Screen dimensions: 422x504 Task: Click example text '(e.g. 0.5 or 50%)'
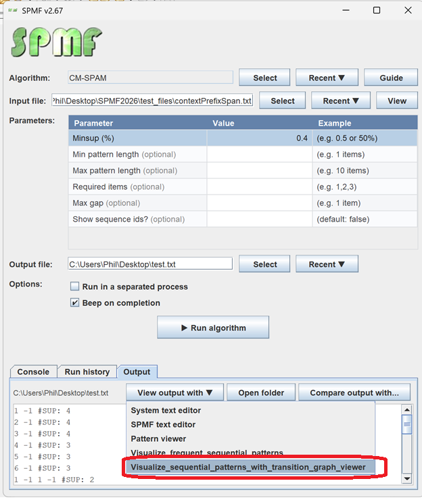pos(347,138)
